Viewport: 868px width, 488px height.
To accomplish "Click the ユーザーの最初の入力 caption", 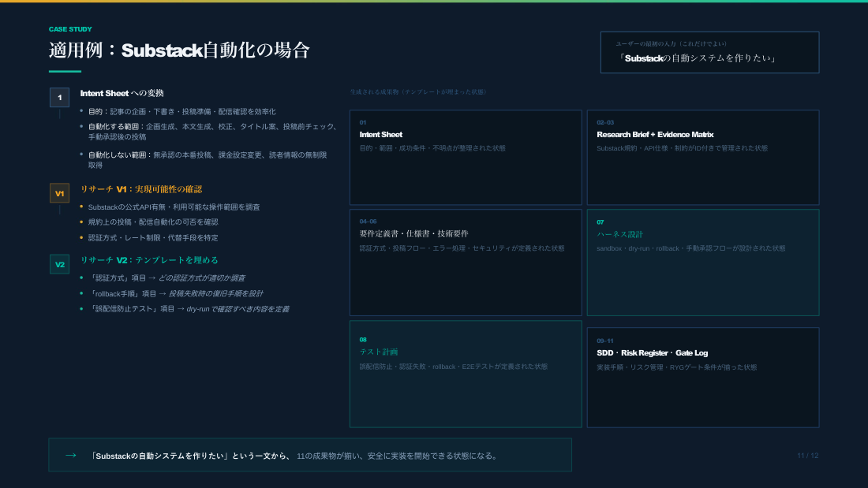I will pyautogui.click(x=671, y=43).
